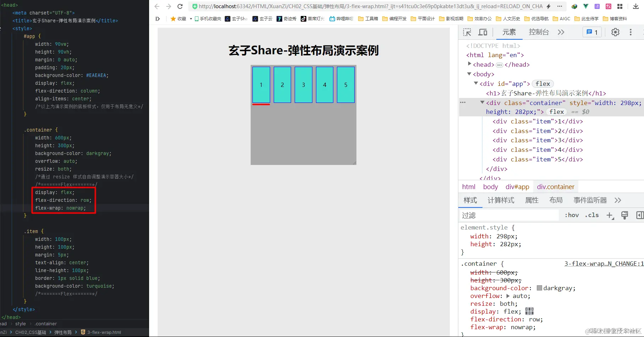Click the rendering brush icon in styles pane
This screenshot has height=337, width=644.
coord(624,215)
